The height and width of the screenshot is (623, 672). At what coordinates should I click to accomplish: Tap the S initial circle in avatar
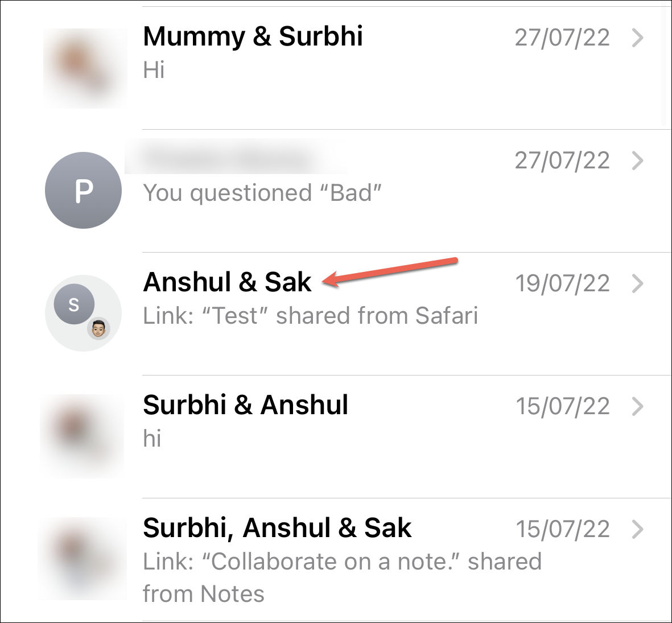pos(74,304)
